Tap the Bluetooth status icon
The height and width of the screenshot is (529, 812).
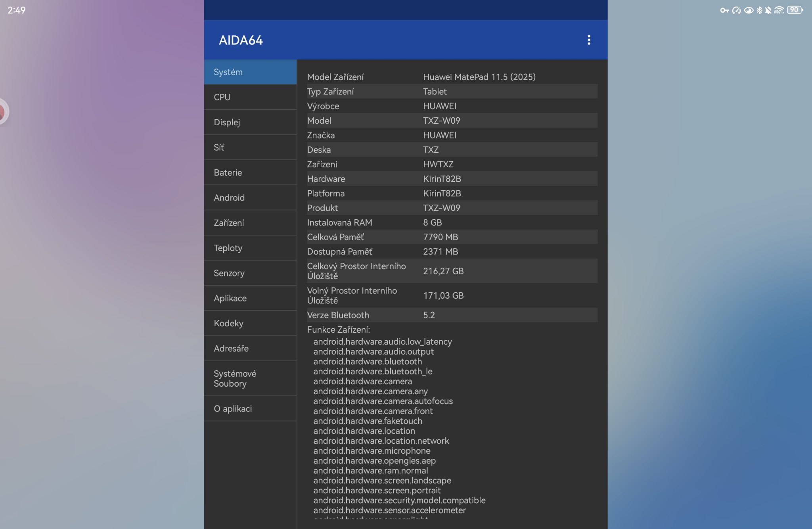point(759,10)
